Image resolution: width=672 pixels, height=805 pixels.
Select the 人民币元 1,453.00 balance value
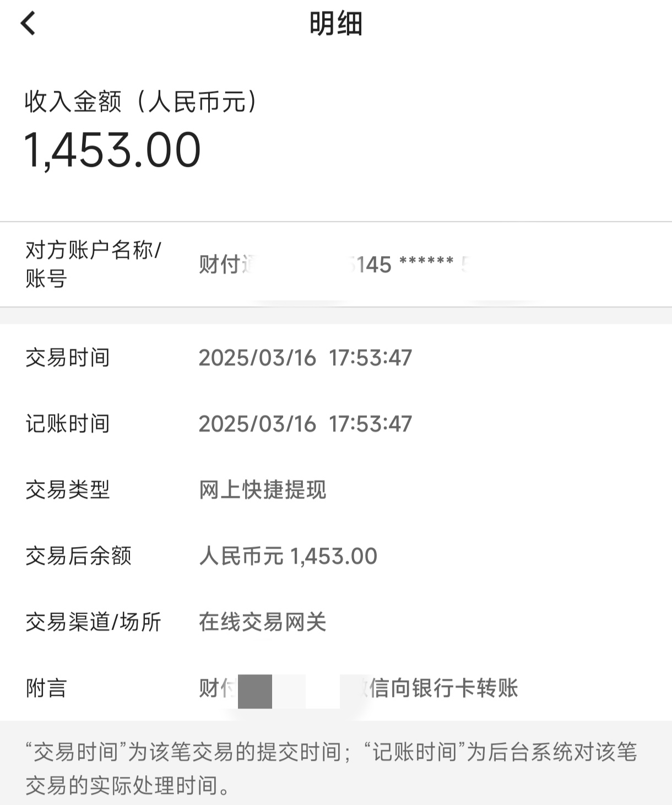click(x=288, y=556)
